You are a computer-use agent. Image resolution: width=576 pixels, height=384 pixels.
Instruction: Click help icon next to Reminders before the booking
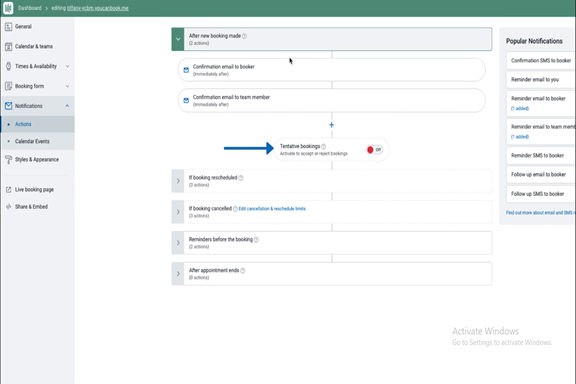pos(256,240)
